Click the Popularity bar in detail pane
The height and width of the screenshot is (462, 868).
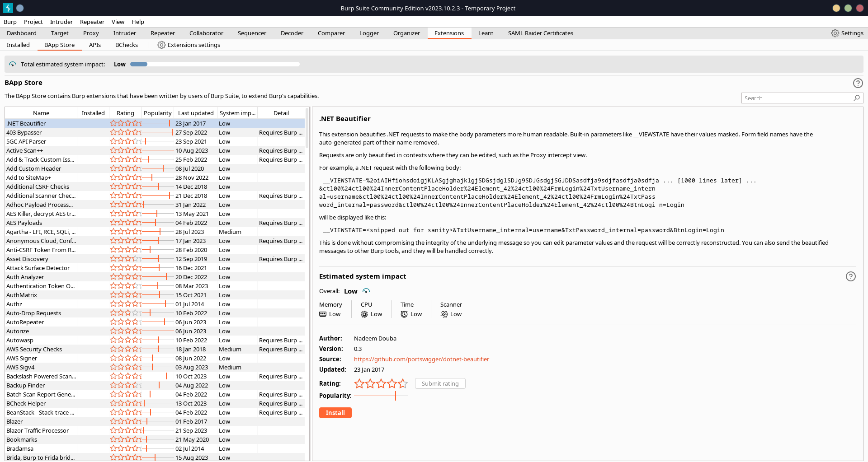(x=381, y=396)
